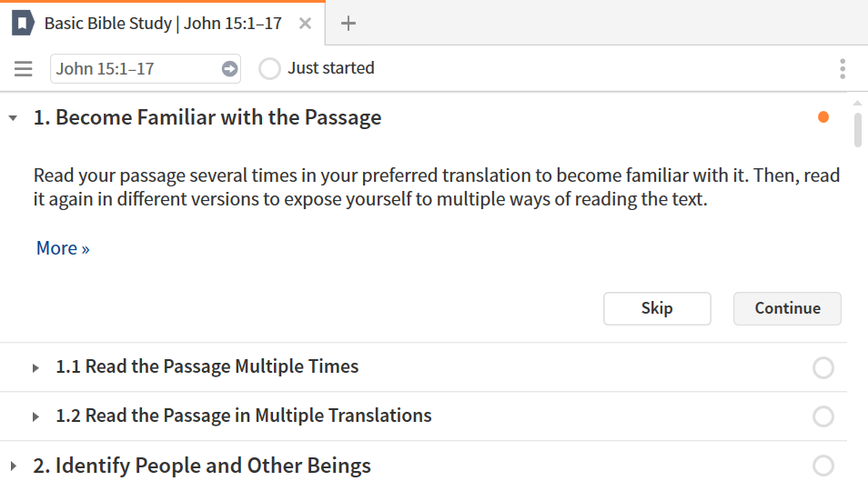Add a new tab with plus icon
This screenshot has height=491, width=868.
pyautogui.click(x=348, y=24)
